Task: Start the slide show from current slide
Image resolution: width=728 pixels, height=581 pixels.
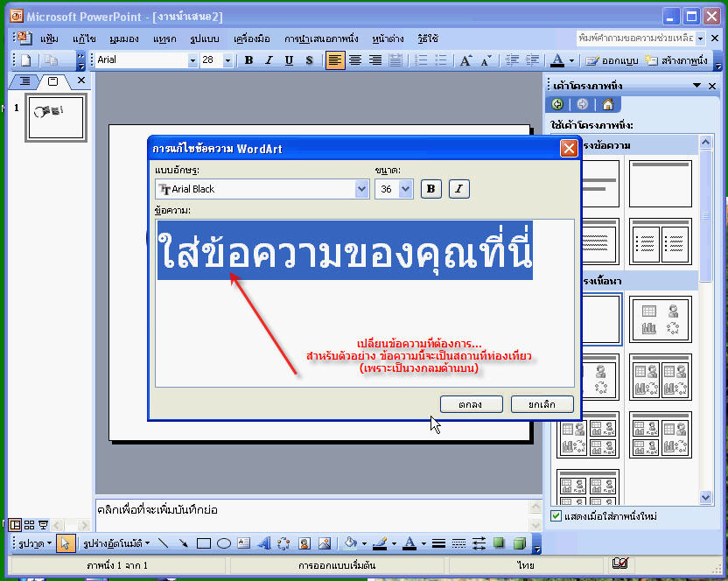Action: pyautogui.click(x=43, y=525)
